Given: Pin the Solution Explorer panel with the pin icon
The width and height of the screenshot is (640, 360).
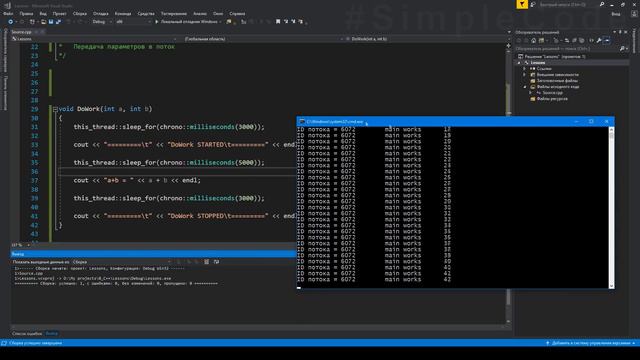Looking at the screenshot, I should click(x=620, y=32).
